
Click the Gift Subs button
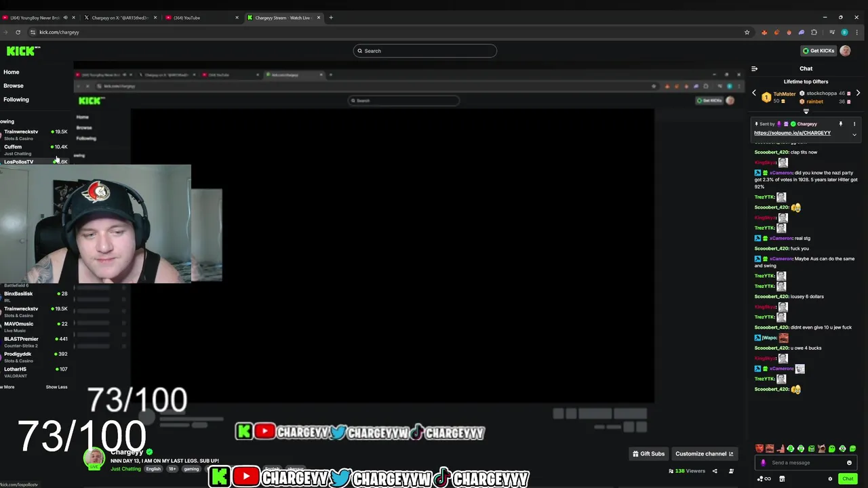pos(648,453)
